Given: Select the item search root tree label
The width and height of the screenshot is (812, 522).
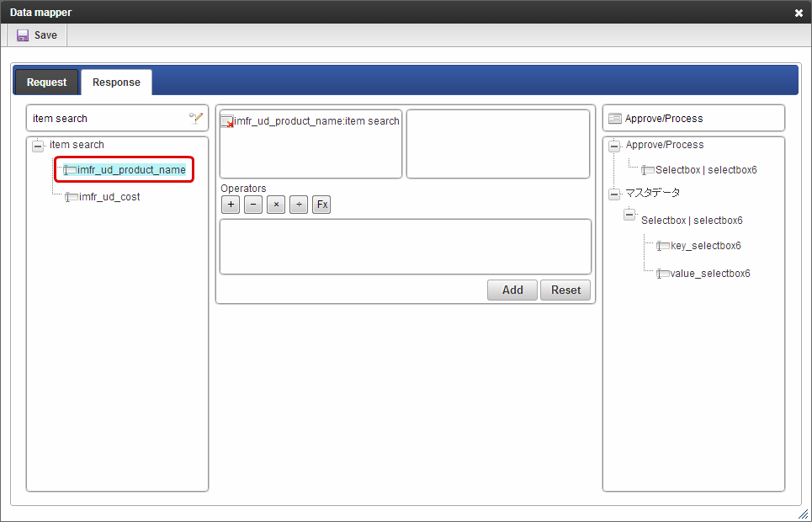Looking at the screenshot, I should coord(77,145).
